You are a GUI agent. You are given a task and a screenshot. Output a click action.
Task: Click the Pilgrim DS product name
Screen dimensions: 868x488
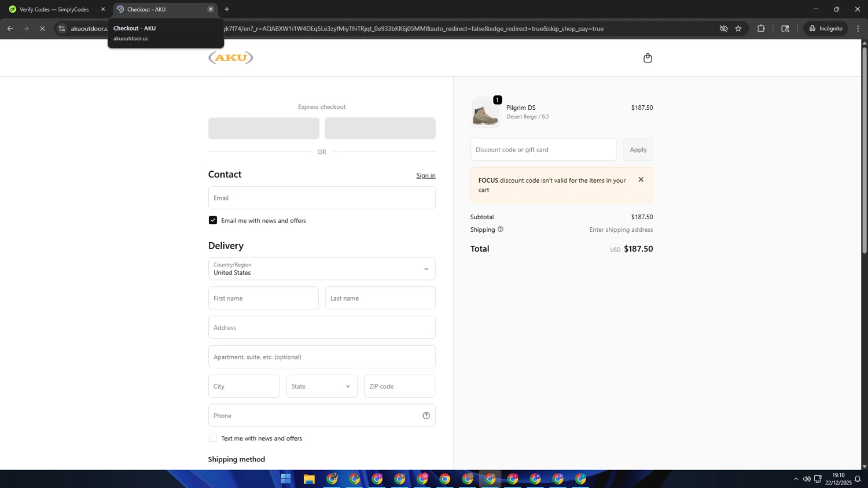[x=521, y=108]
